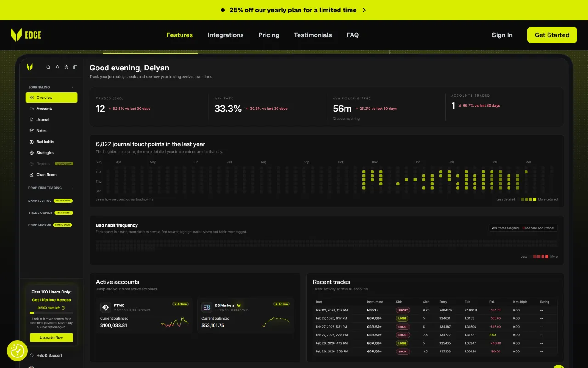
Task: Click the FTMO balance sparkline chart
Action: [175, 322]
